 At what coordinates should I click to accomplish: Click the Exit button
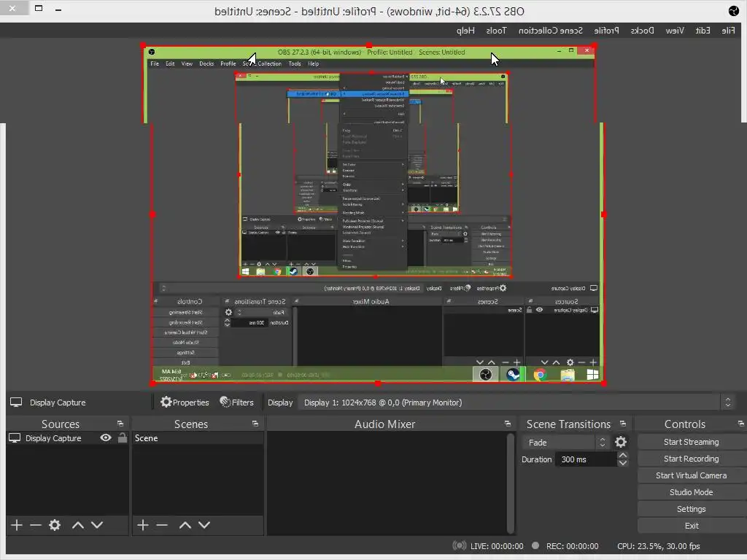(692, 526)
